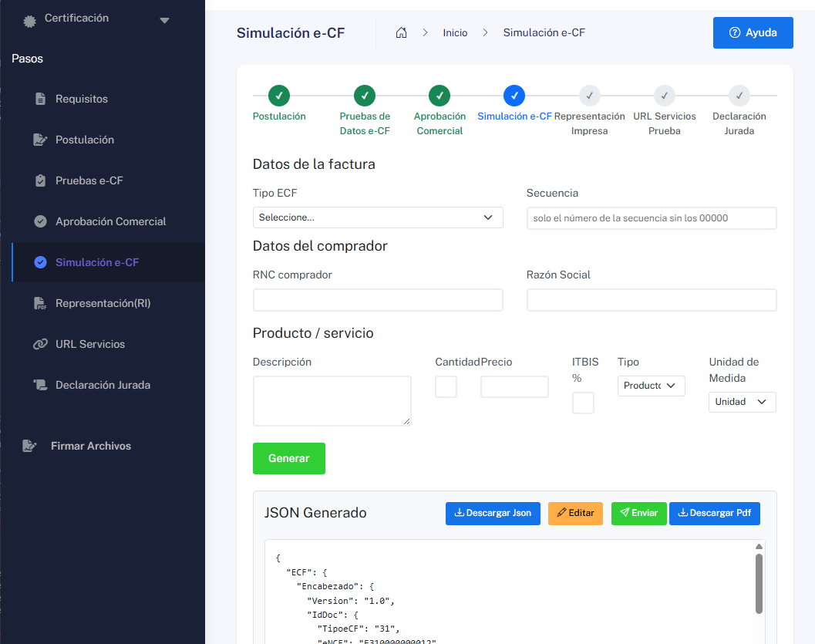Click the "TipoeCF": "31" JSON line
The width and height of the screenshot is (815, 644).
(359, 629)
